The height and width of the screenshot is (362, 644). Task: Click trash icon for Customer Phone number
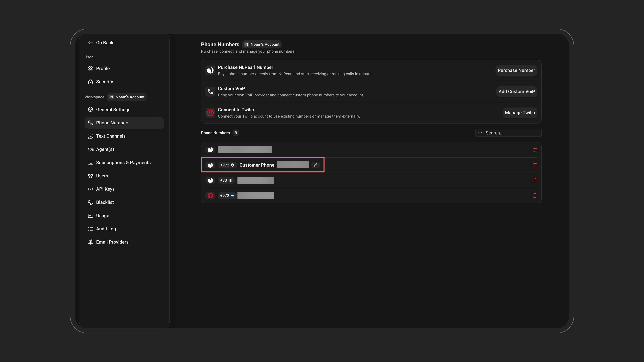[x=534, y=165]
